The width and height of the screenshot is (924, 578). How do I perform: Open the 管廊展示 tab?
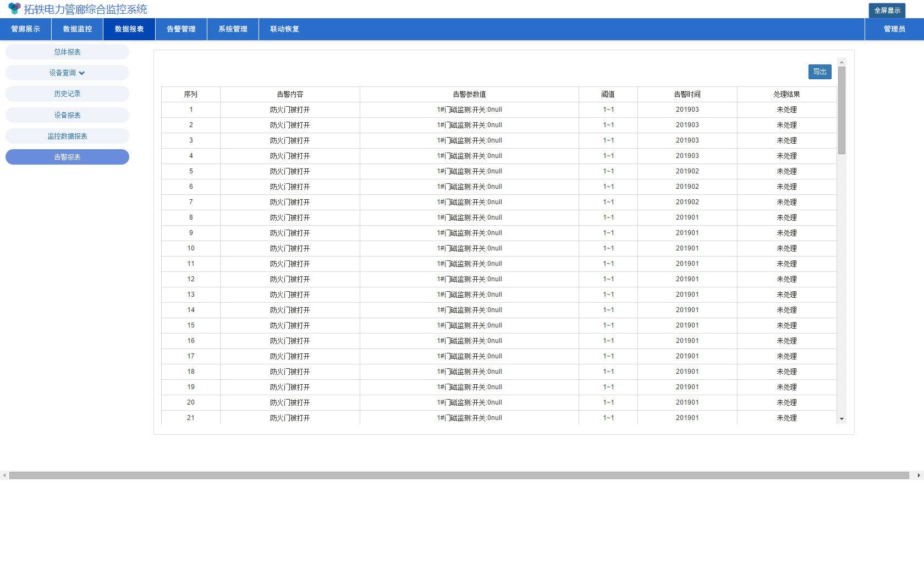26,29
